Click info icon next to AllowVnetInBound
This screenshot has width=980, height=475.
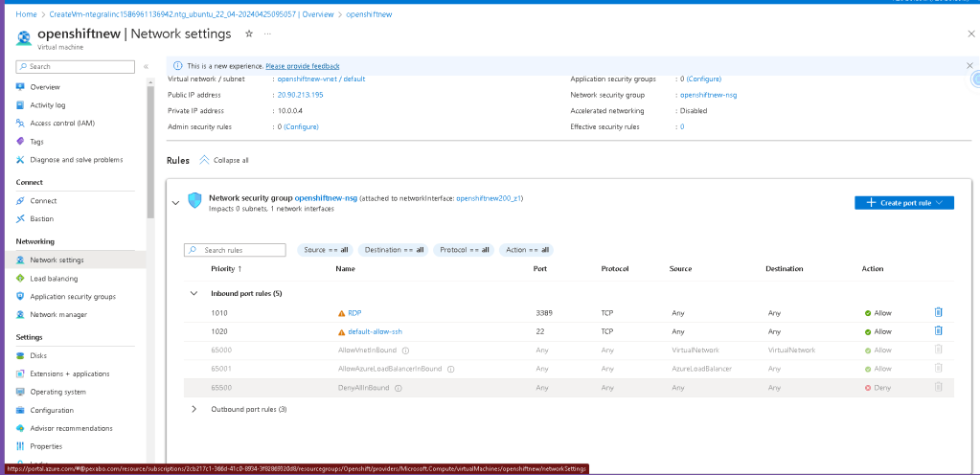click(x=405, y=351)
